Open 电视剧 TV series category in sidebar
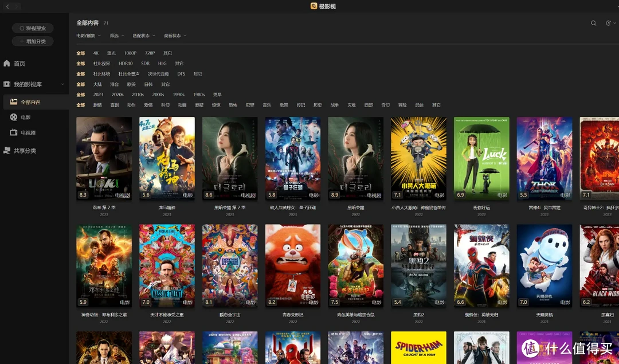Screen dimensions: 619x364 tap(28, 132)
